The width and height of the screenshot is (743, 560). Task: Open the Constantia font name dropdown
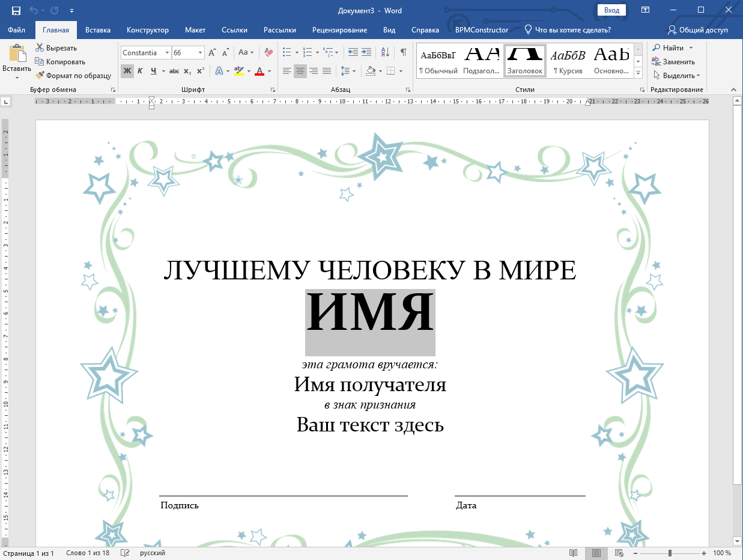click(x=168, y=53)
